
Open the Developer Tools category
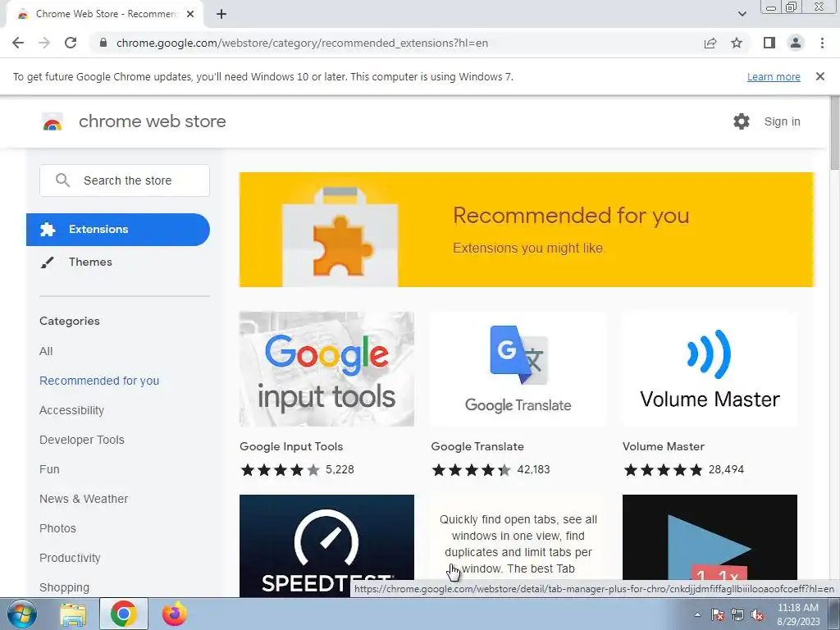tap(81, 440)
